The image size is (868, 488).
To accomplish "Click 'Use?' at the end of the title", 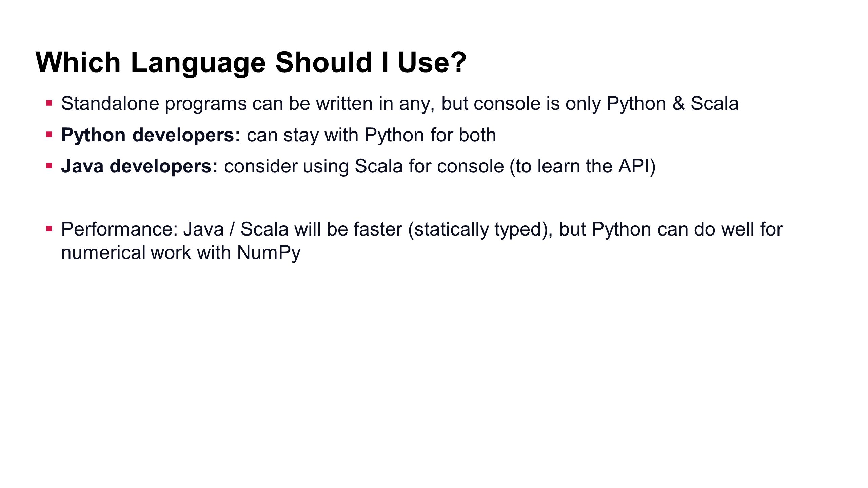I will (432, 63).
